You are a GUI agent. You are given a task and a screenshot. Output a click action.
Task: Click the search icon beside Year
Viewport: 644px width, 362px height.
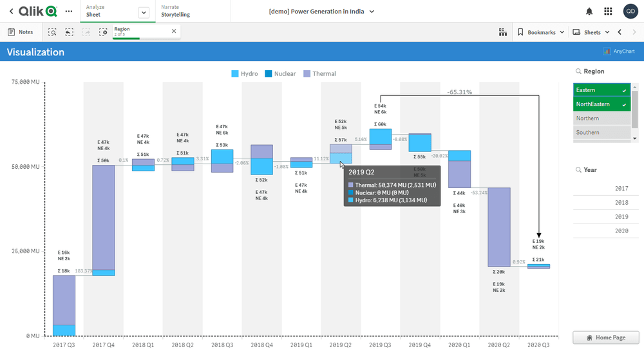[578, 170]
